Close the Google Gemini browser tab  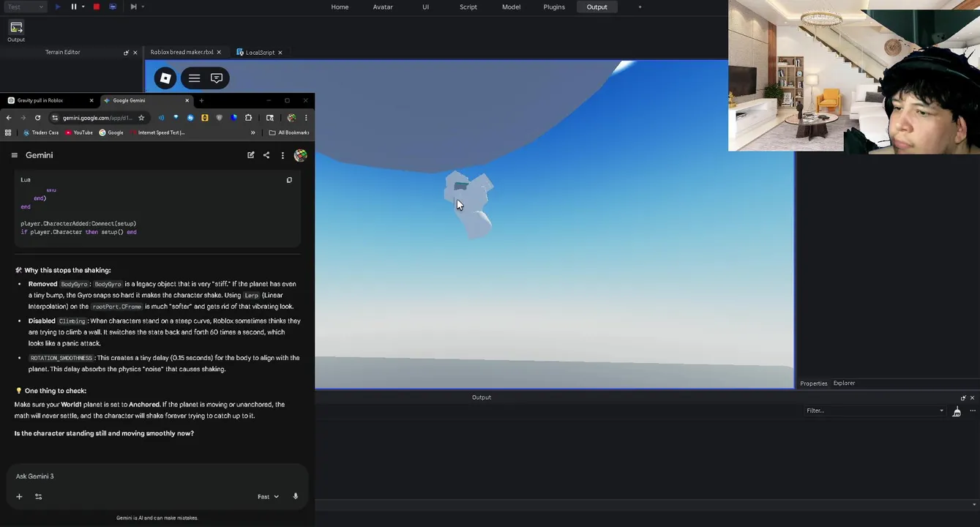(187, 100)
